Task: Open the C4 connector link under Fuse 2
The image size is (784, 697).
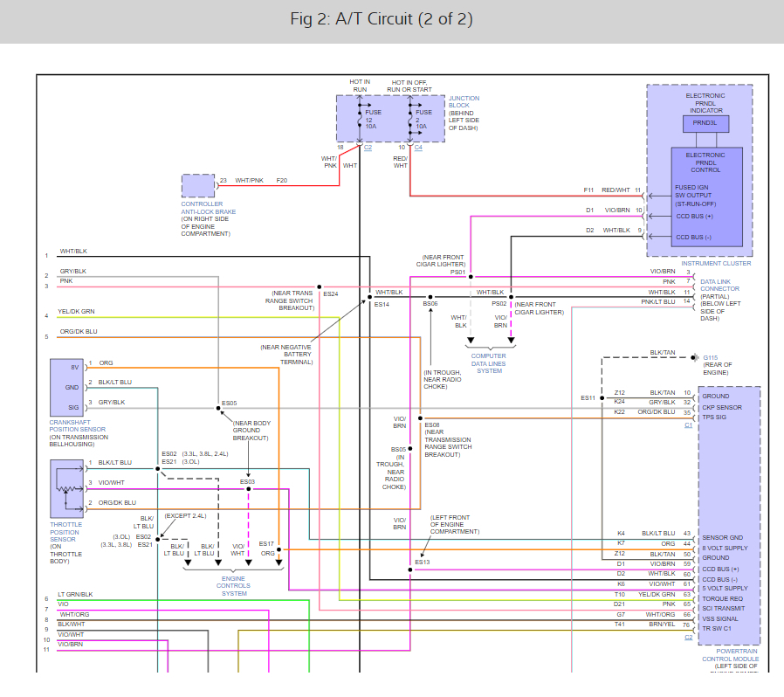Action: [417, 148]
